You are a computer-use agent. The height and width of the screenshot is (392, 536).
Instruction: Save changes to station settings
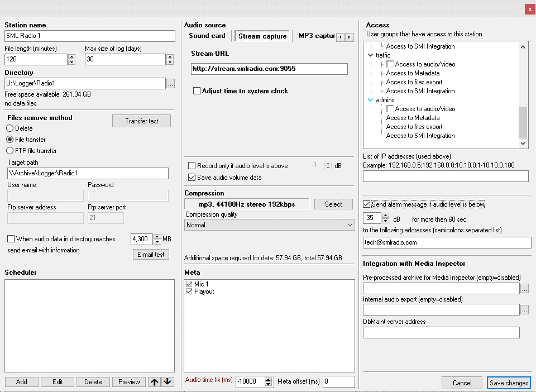point(509,383)
